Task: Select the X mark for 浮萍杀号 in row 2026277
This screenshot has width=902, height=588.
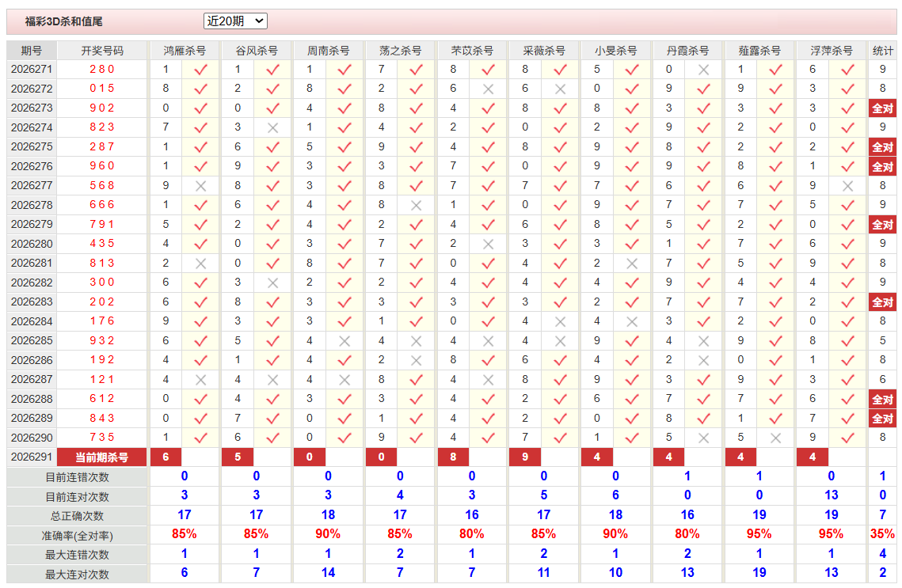Action: 847,186
